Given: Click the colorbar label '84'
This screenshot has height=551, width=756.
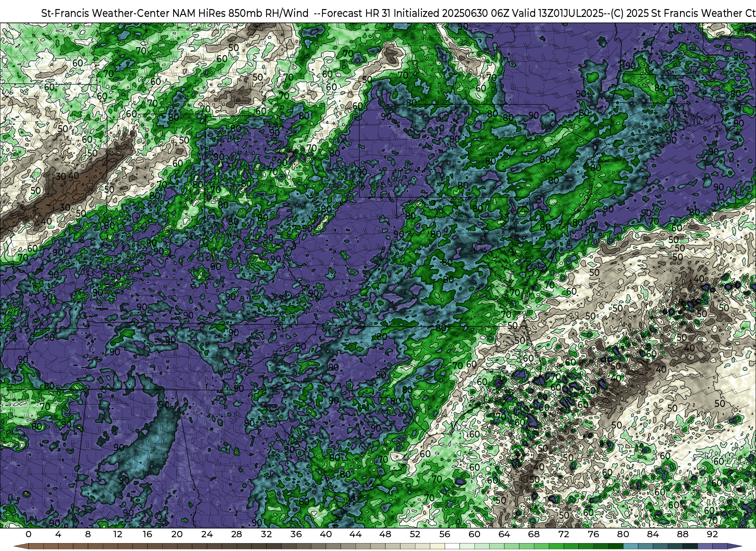Looking at the screenshot, I should (653, 534).
